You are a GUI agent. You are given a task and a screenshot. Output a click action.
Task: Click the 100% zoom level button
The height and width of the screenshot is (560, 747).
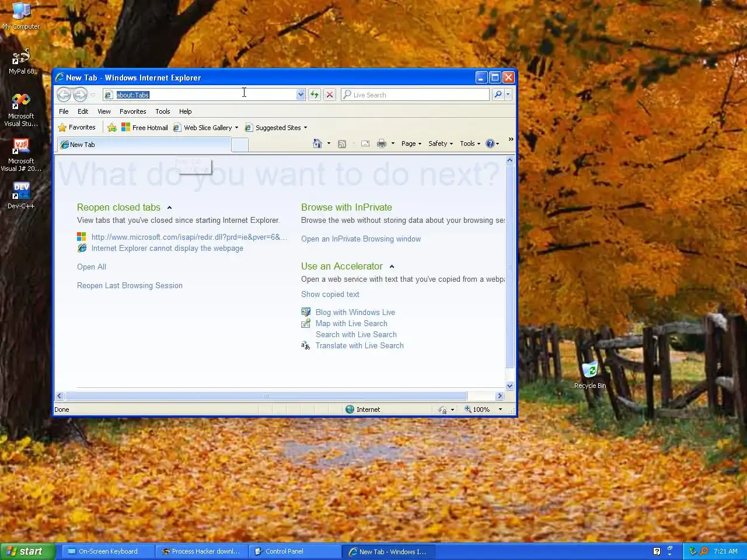[477, 409]
